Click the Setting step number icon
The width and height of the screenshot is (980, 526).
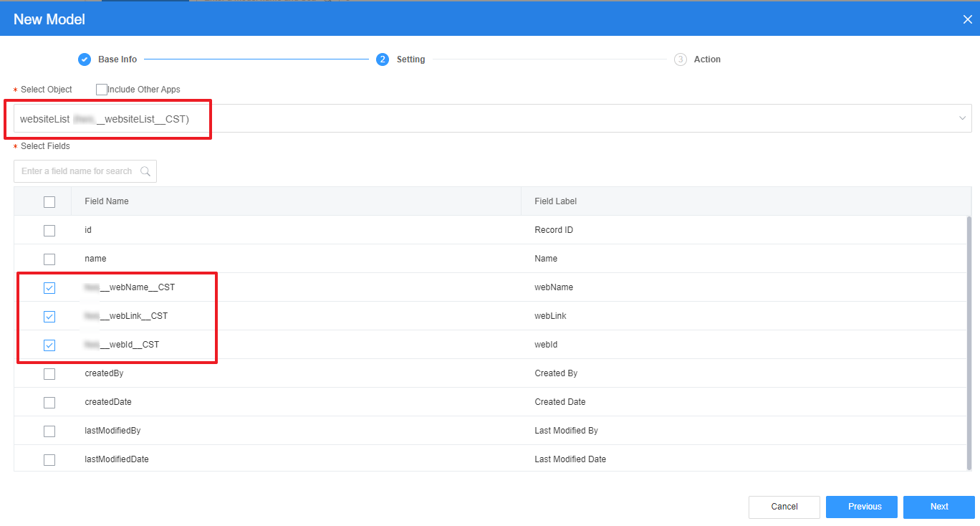(383, 59)
